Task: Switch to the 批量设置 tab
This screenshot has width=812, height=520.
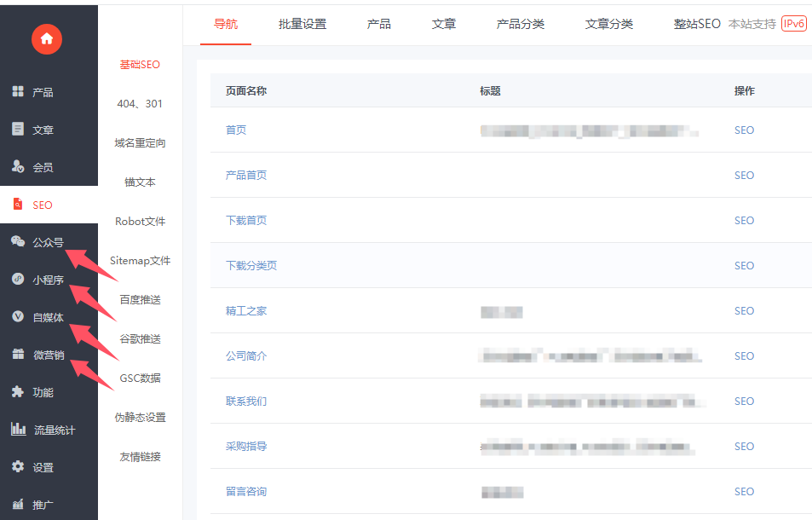Action: 302,24
